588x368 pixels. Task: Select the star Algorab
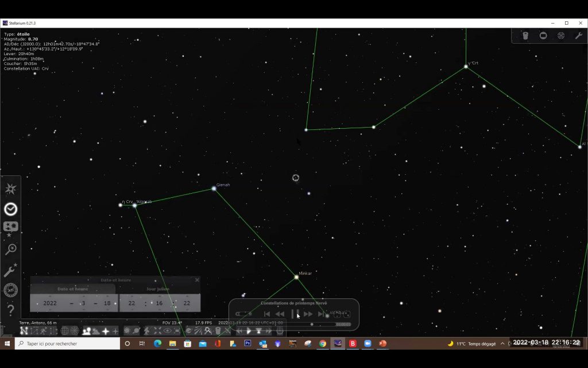coord(134,205)
